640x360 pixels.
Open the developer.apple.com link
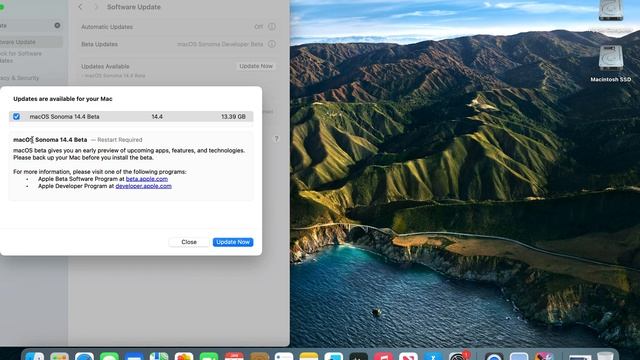pos(143,186)
